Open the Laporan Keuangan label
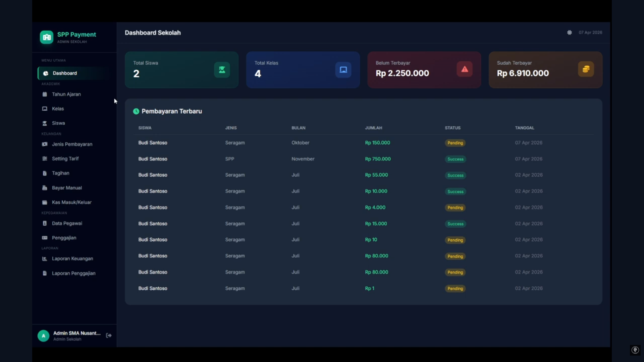Image resolution: width=644 pixels, height=362 pixels. [x=72, y=258]
